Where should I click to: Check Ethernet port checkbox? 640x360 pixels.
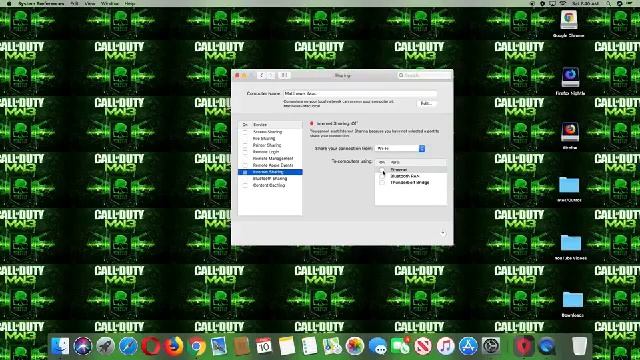382,169
